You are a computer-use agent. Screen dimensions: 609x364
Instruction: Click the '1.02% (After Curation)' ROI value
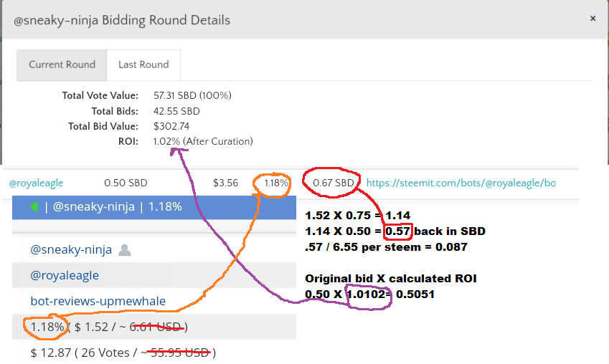203,141
